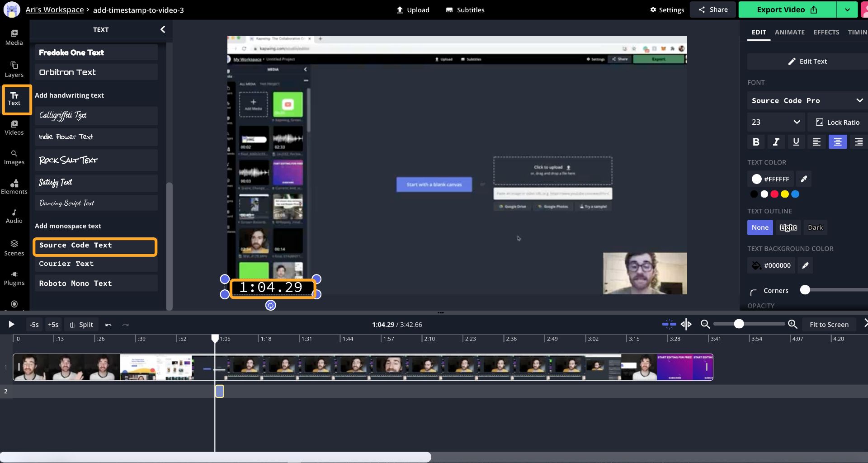868x463 pixels.
Task: Enable Lock Ratio for font size
Action: [837, 122]
